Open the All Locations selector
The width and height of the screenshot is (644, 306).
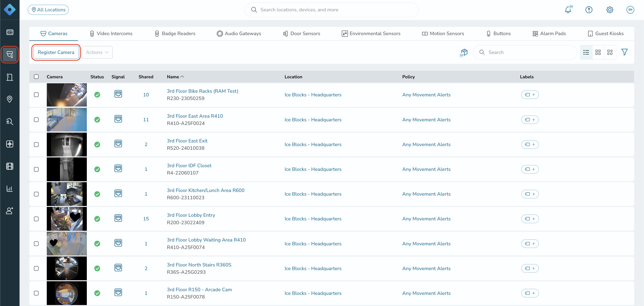48,10
